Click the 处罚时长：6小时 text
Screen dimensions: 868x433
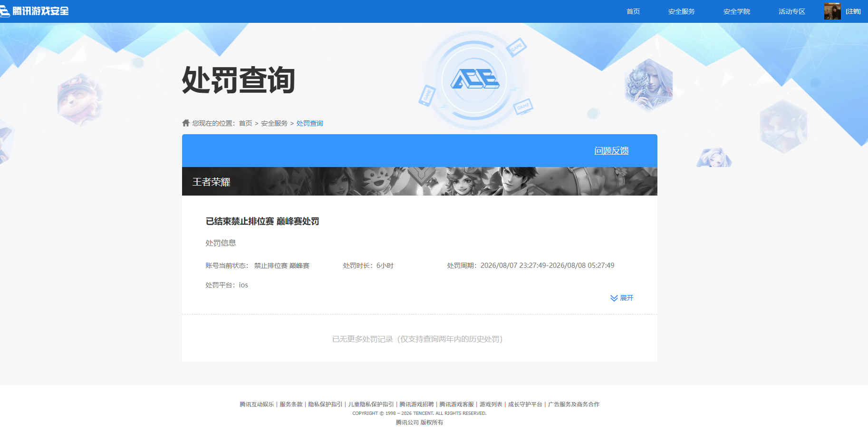coord(368,266)
